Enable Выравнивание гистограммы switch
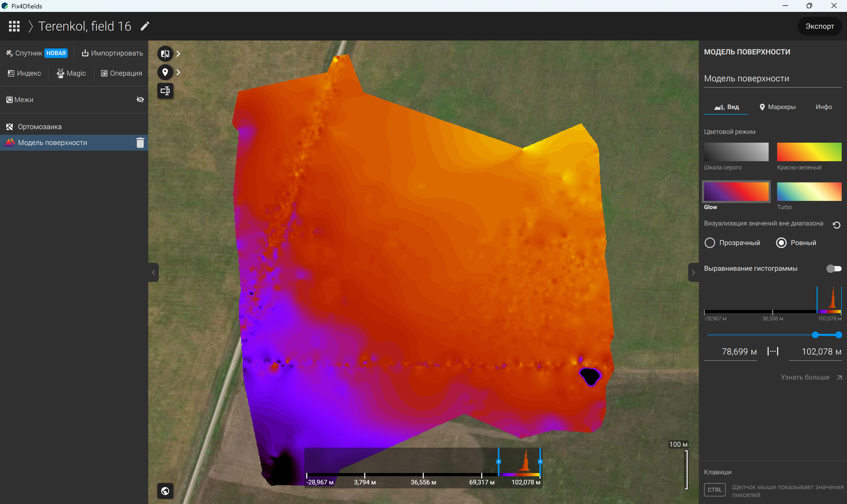Screen dimensions: 847x504 click(x=834, y=268)
